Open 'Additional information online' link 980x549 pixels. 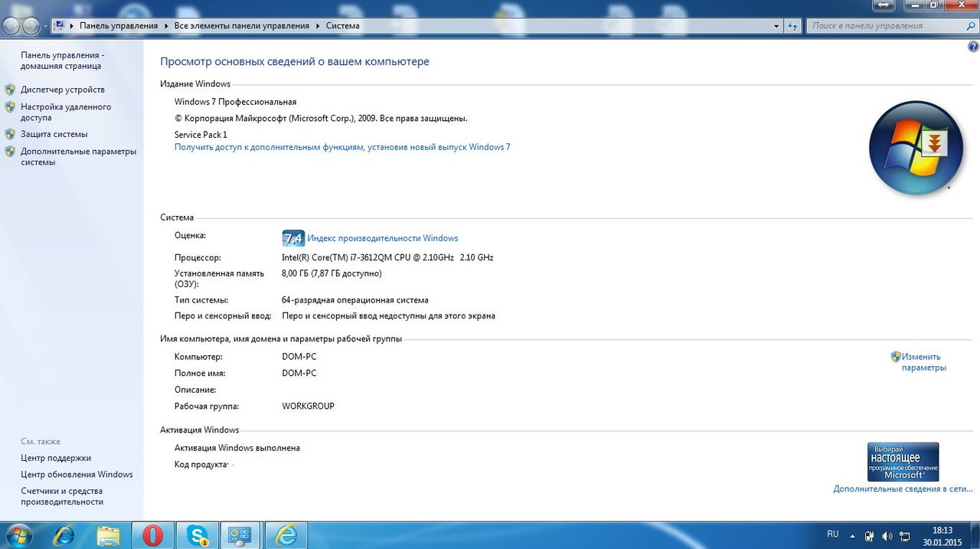pyautogui.click(x=903, y=489)
